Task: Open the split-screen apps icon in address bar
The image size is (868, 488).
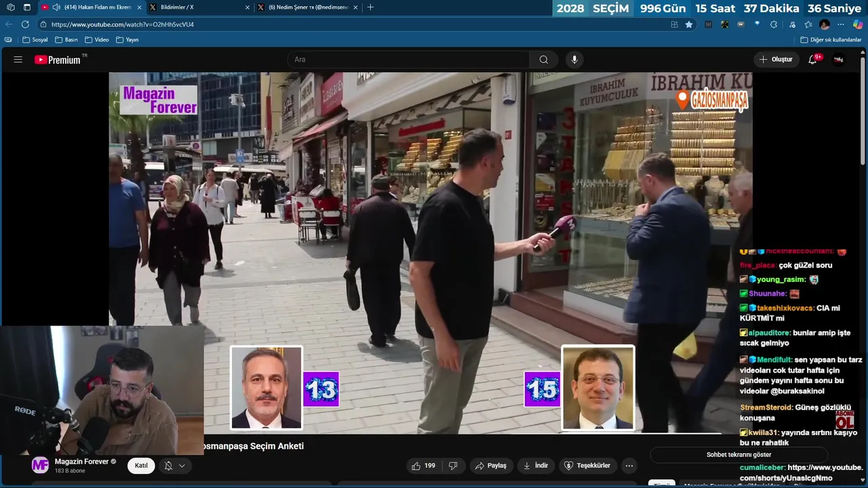Action: point(674,24)
